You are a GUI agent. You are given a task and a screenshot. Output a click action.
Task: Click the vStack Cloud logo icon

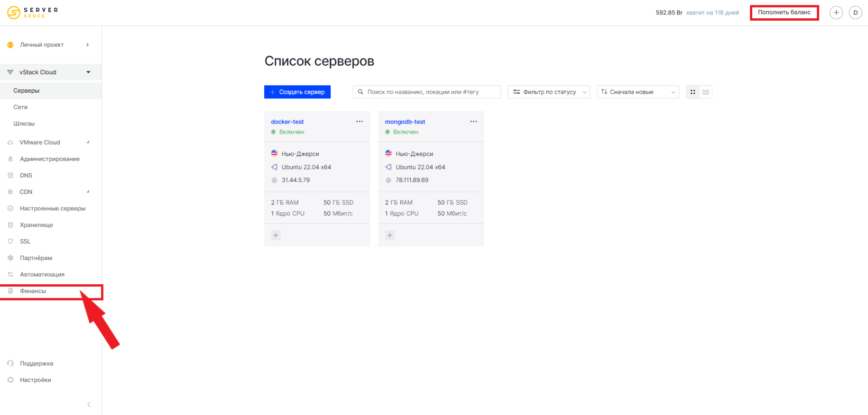pyautogui.click(x=10, y=72)
